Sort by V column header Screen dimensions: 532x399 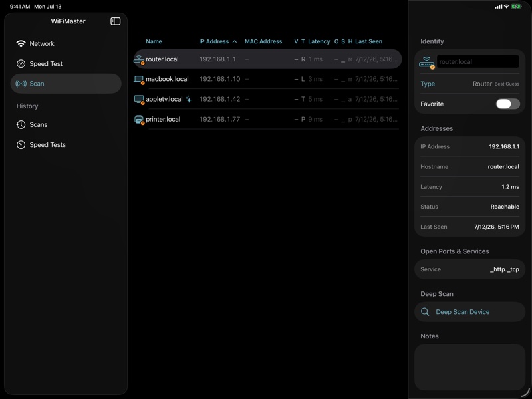(296, 41)
